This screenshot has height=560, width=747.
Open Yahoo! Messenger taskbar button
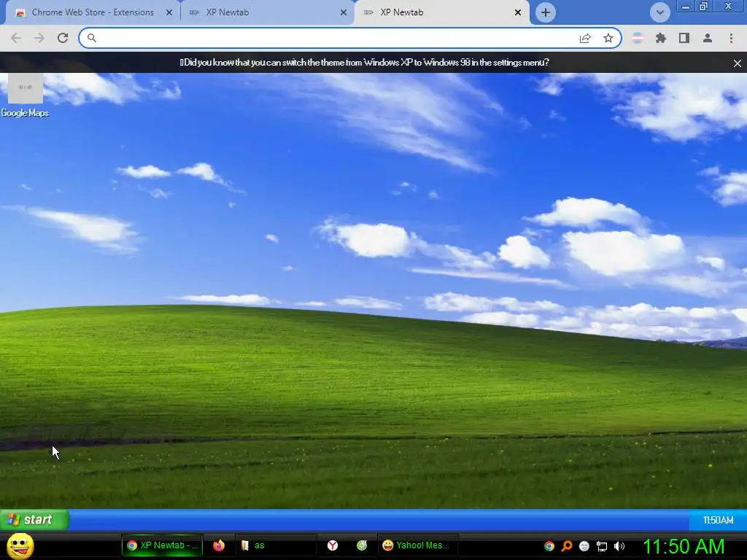(x=417, y=545)
